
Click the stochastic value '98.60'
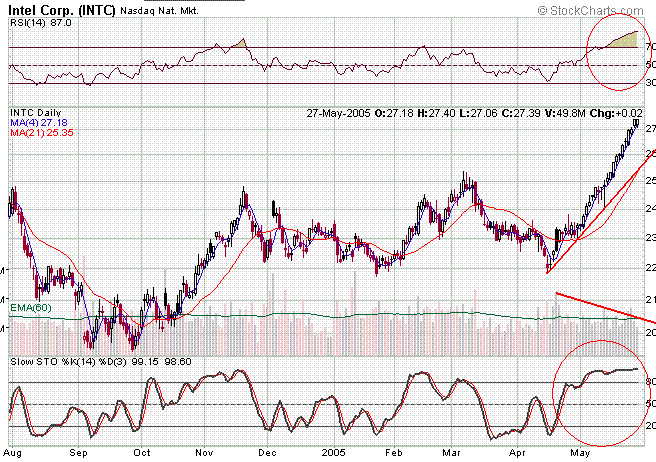pos(177,362)
